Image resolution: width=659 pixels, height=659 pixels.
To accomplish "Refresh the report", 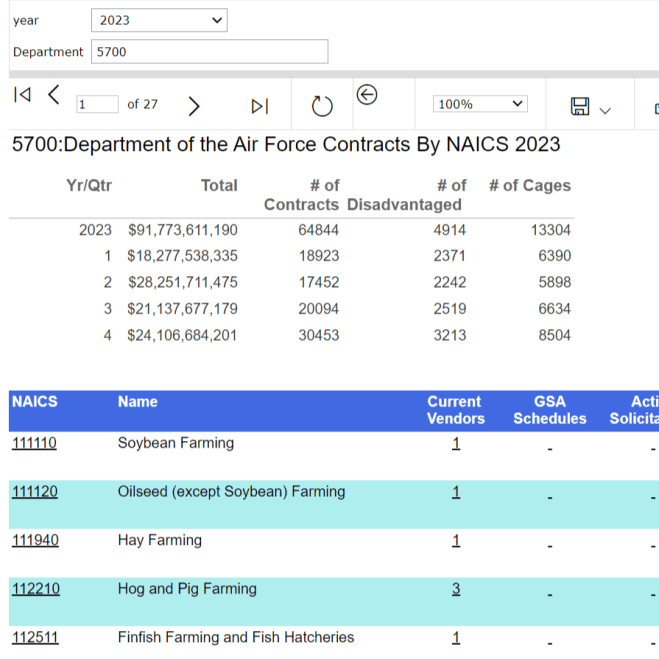I will (322, 106).
